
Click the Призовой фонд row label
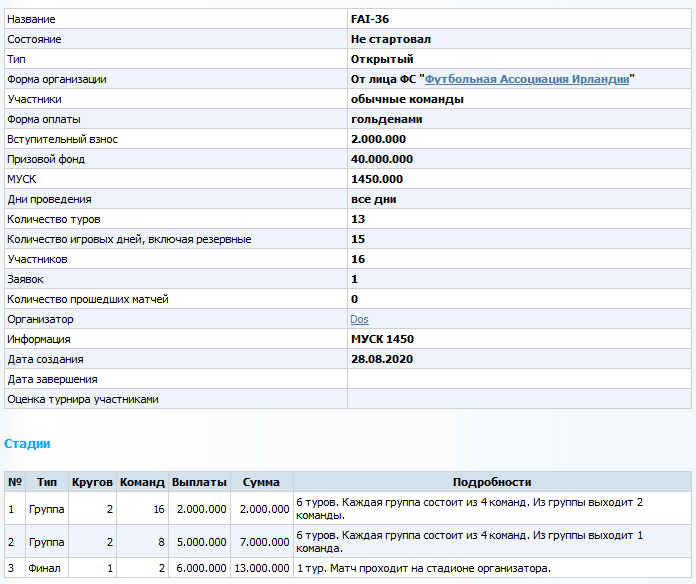point(46,159)
